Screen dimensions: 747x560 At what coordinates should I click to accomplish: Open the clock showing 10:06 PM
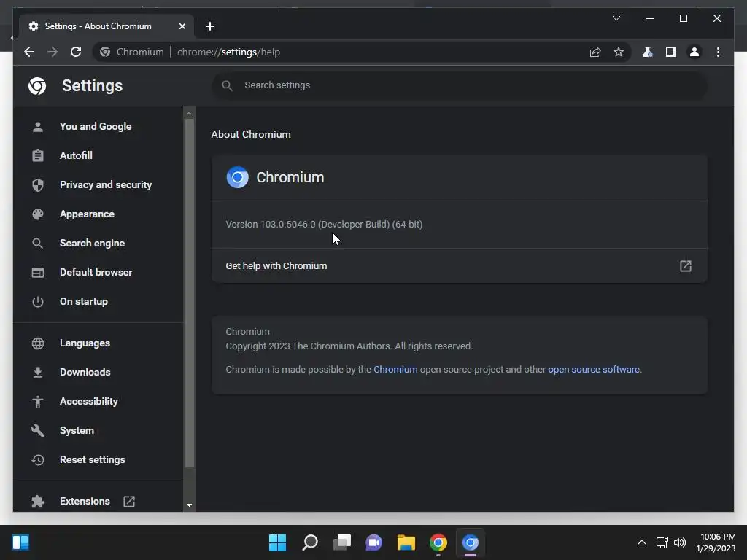click(x=716, y=542)
